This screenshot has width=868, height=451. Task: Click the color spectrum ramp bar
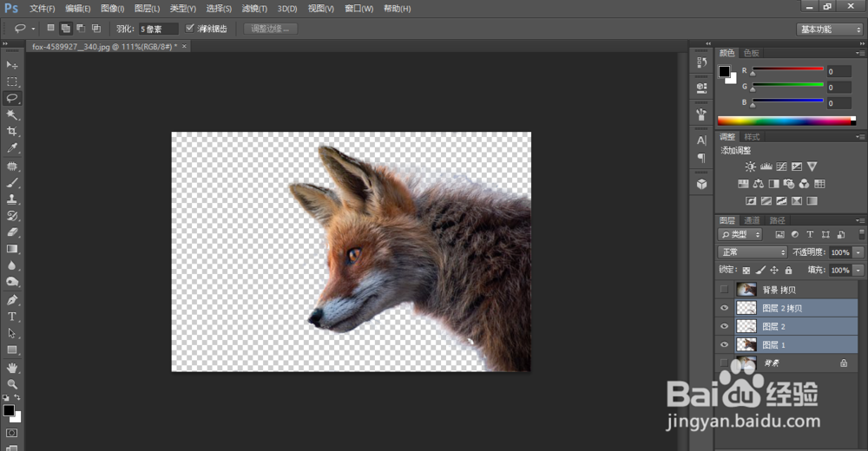point(786,121)
